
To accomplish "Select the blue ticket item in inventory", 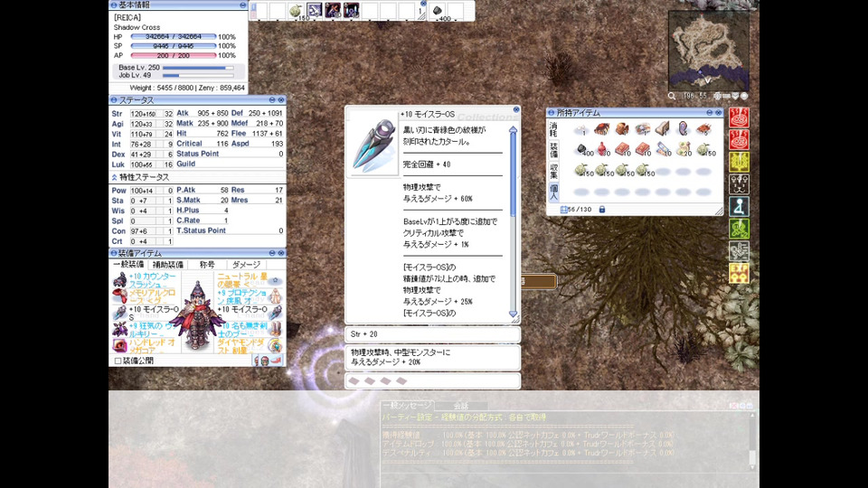I will click(x=663, y=149).
